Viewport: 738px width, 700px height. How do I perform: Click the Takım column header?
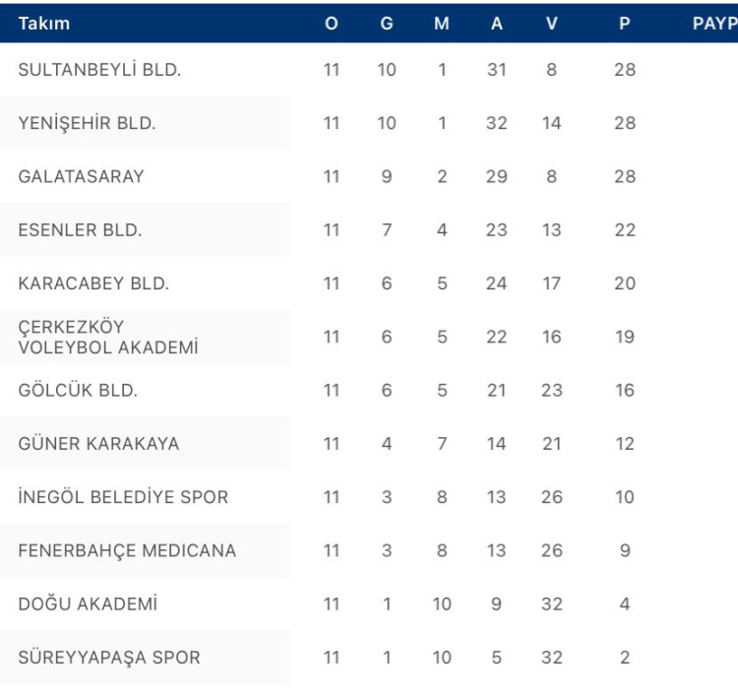pyautogui.click(x=44, y=24)
